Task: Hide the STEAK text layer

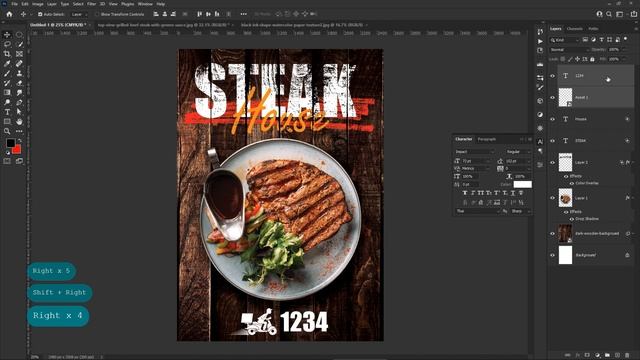Action: (x=553, y=141)
